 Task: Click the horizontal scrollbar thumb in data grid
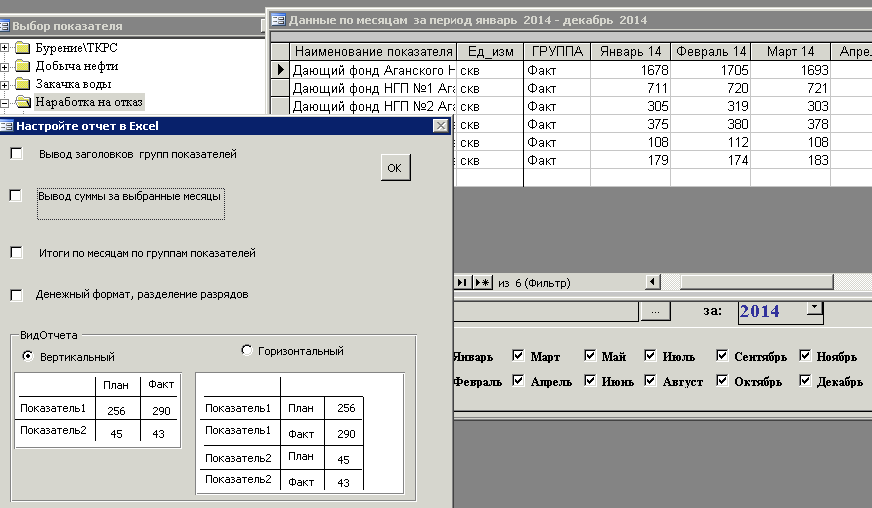[x=756, y=282]
